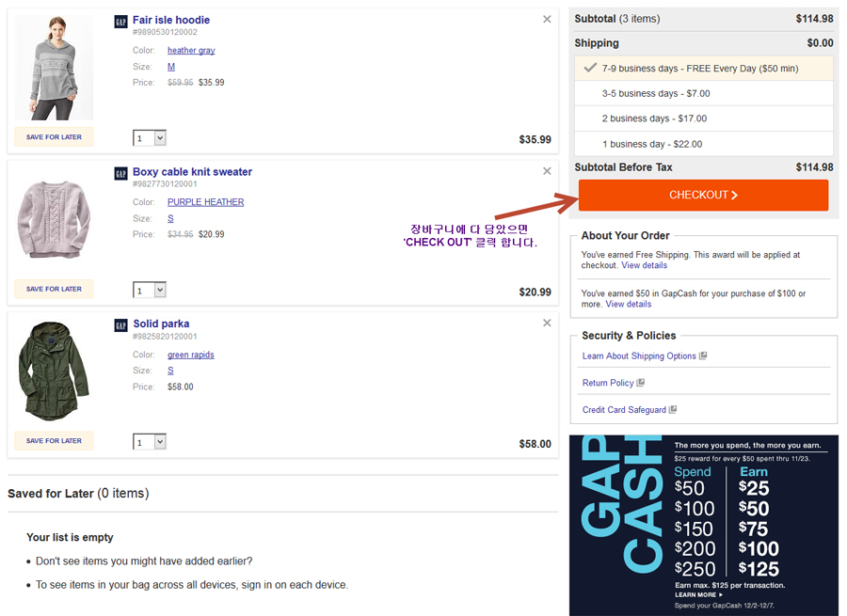Viewport: 847px width, 616px height.
Task: Save Boxy cable knit sweater for later
Action: [x=54, y=289]
